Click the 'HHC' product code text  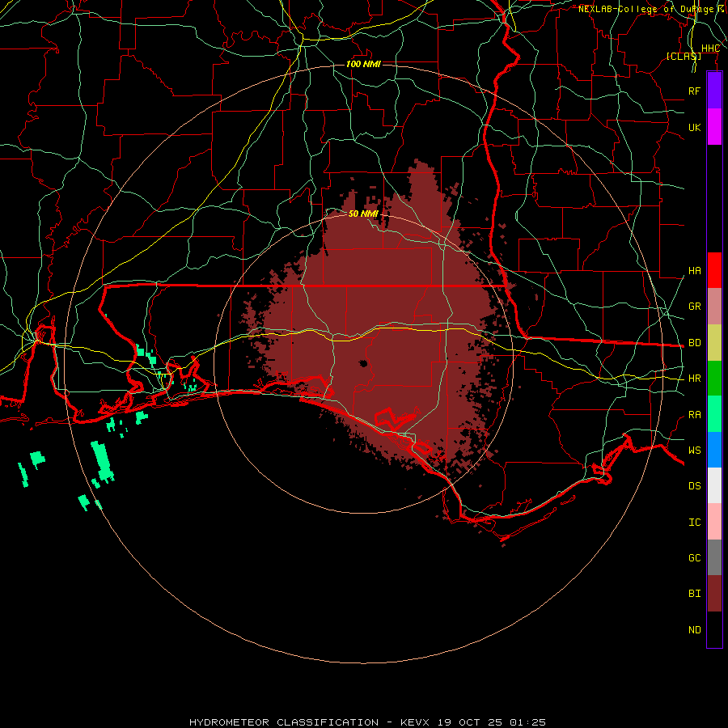click(x=710, y=49)
